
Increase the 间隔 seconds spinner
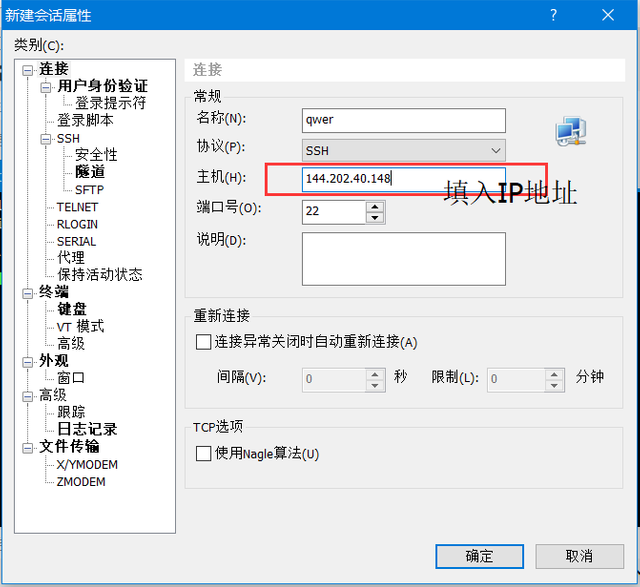click(375, 374)
